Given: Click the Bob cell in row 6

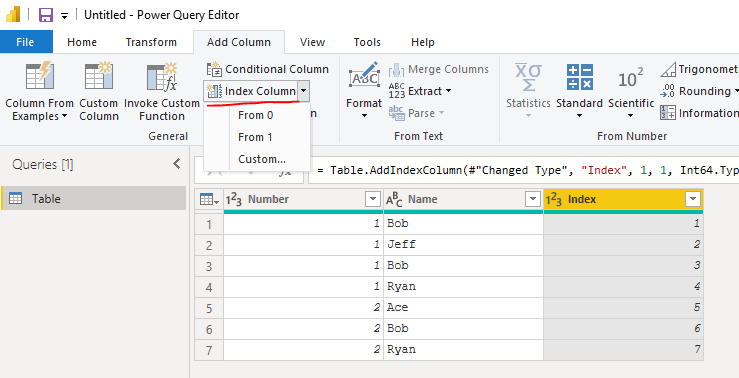Looking at the screenshot, I should (x=463, y=329).
